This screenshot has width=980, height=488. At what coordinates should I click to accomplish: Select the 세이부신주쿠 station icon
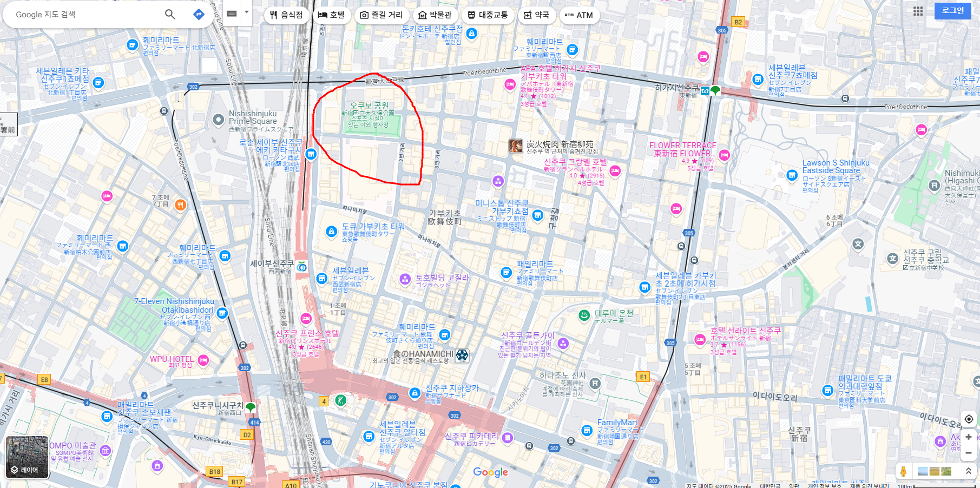[302, 266]
